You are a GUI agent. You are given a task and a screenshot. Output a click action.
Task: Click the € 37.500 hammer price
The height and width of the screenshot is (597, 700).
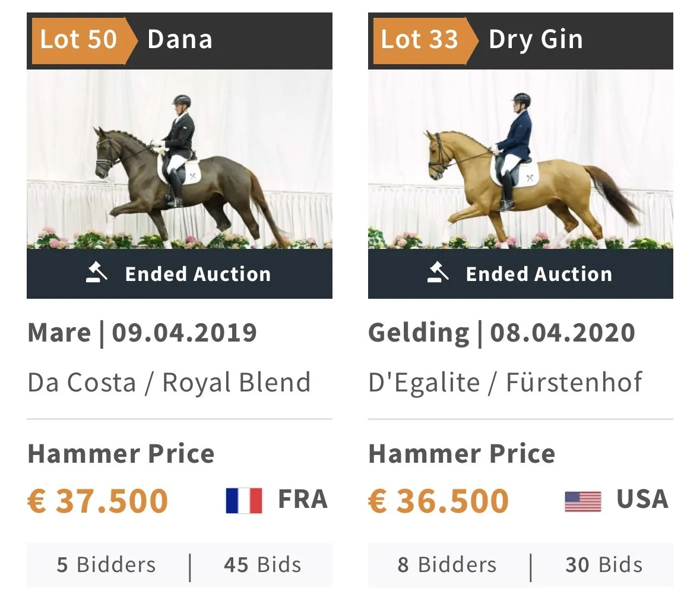coord(98,501)
